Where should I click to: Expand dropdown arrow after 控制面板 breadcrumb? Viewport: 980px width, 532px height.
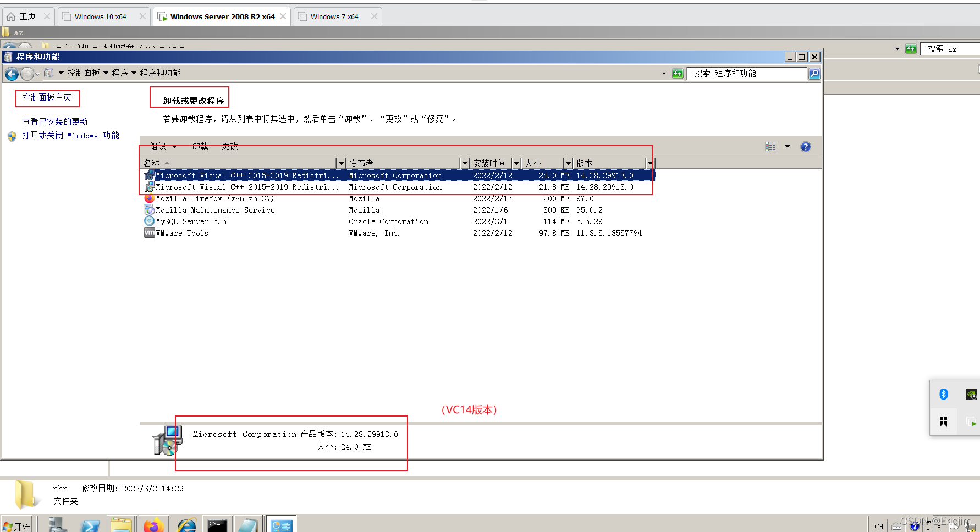106,73
